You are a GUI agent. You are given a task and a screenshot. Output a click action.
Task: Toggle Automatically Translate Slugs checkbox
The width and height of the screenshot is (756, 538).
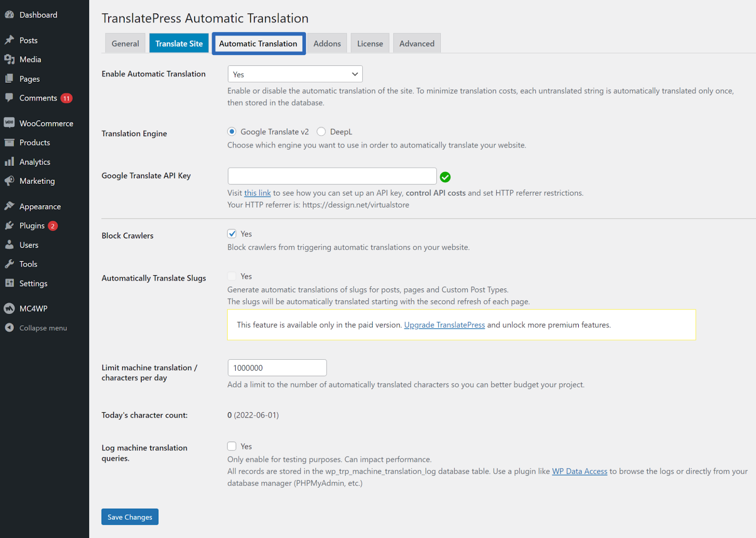[x=232, y=276]
